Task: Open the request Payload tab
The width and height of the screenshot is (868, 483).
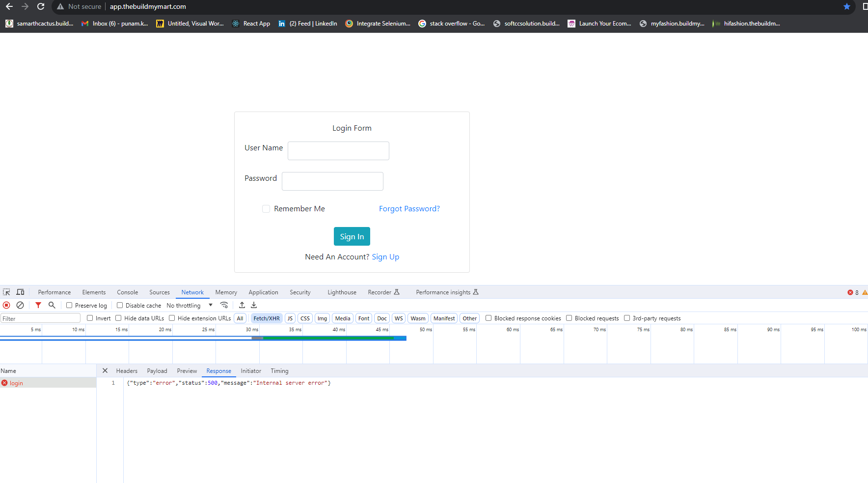Action: click(157, 371)
